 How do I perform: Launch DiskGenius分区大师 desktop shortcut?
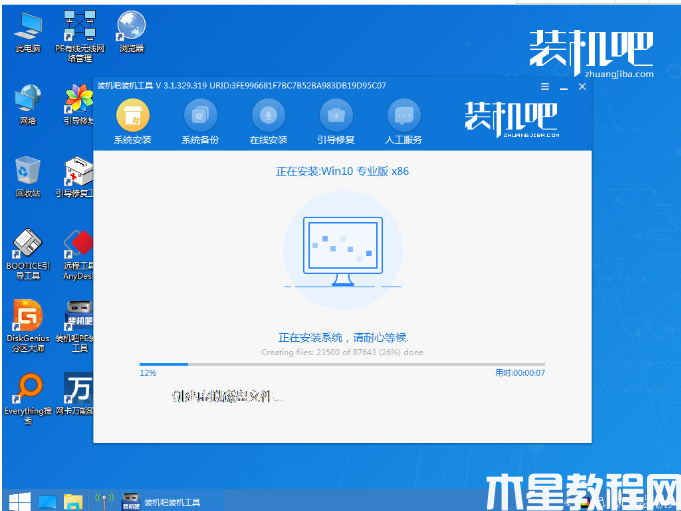pyautogui.click(x=28, y=326)
